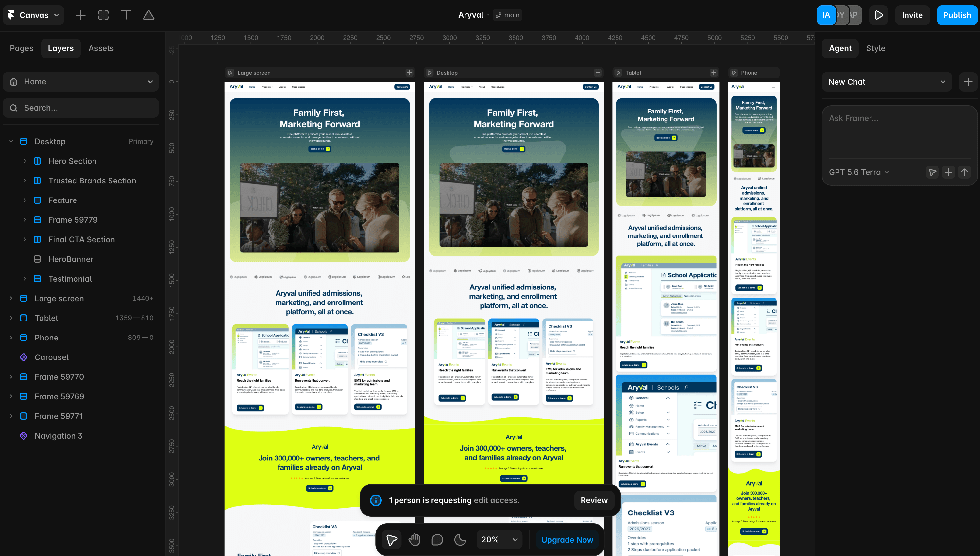Expand the Large screen breakpoint layer
This screenshot has height=556, width=980.
coord(11,298)
